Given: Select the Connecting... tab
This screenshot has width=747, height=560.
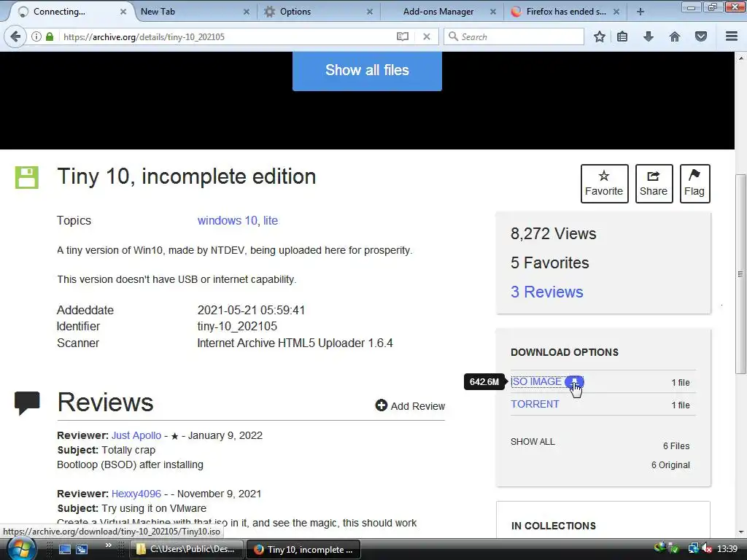Looking at the screenshot, I should point(71,12).
